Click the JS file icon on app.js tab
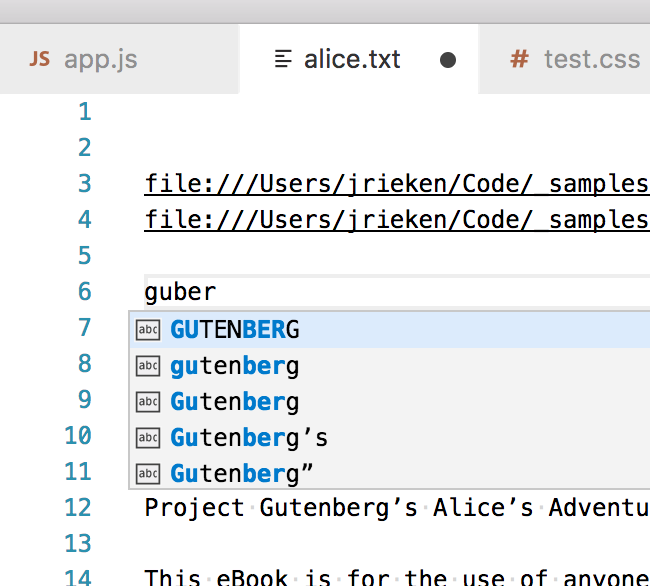This screenshot has height=586, width=650. [x=40, y=59]
